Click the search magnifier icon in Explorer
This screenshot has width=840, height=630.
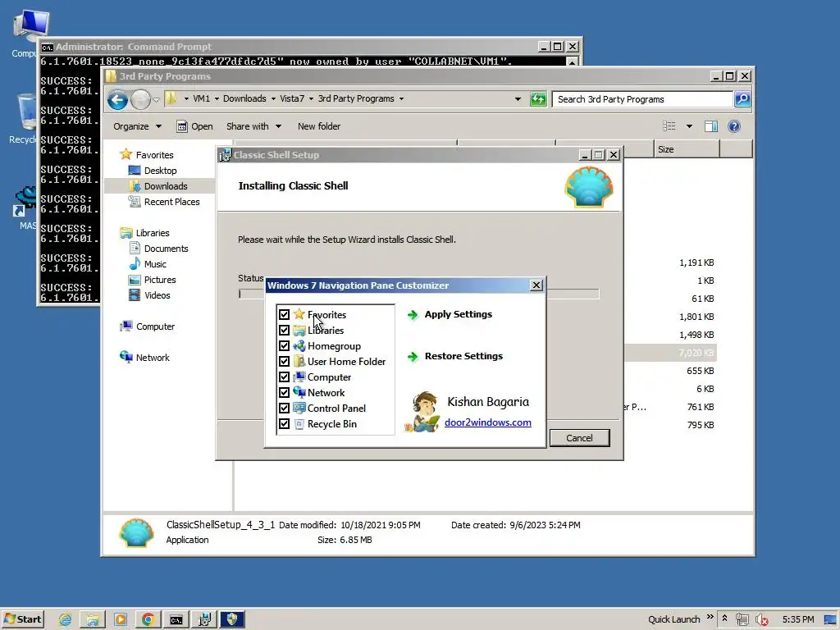pos(742,99)
